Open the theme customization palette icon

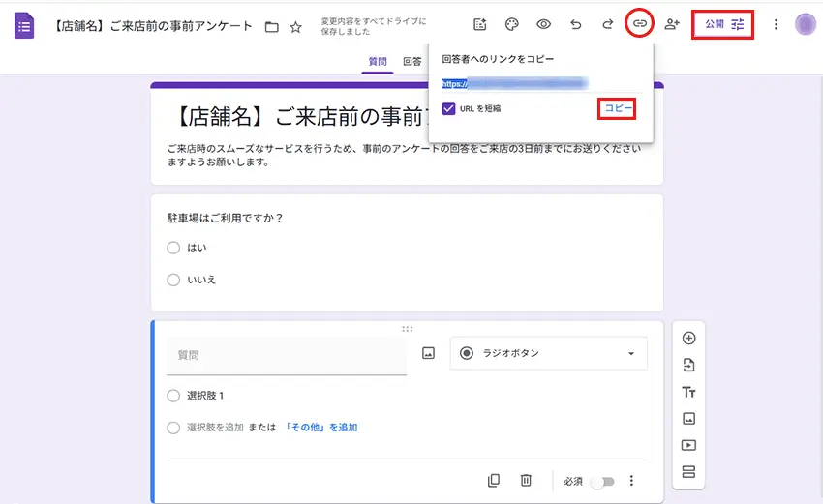pyautogui.click(x=511, y=24)
